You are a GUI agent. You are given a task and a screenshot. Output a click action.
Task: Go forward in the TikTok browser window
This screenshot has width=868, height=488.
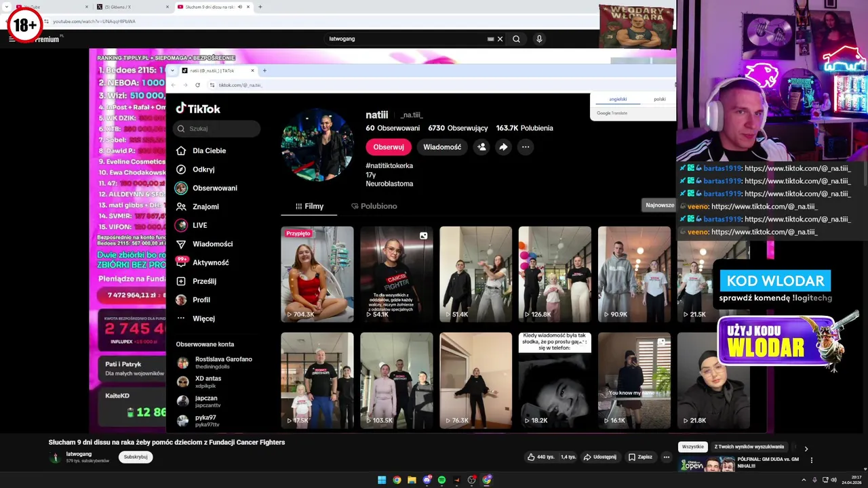[x=184, y=85]
